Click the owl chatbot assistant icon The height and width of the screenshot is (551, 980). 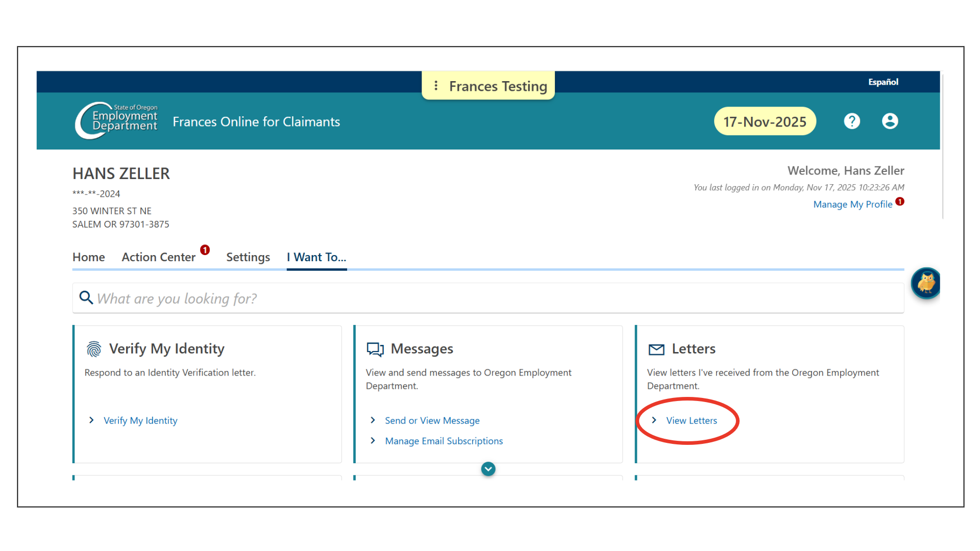click(x=926, y=283)
